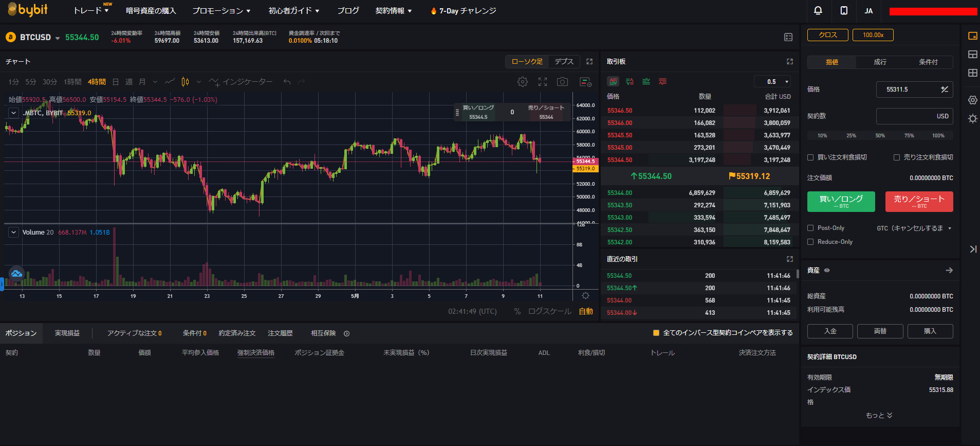This screenshot has width=980, height=446.
Task: Open the chart axis settings gear at the bottom right
Action: [585, 295]
